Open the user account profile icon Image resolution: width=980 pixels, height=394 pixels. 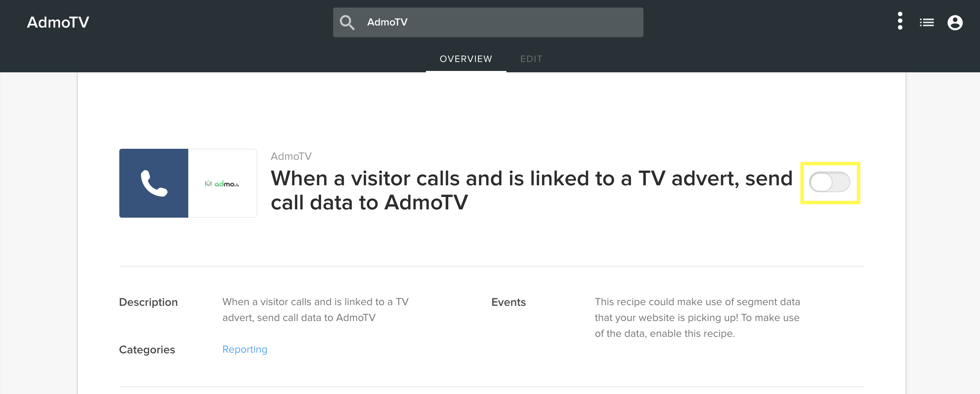click(954, 23)
